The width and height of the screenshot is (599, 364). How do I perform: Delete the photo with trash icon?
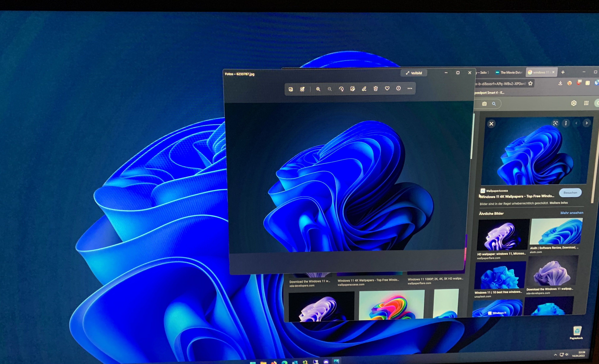point(376,89)
